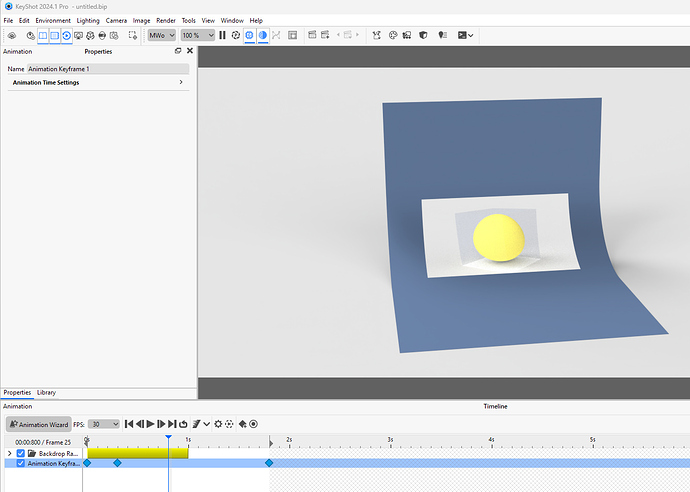Uncheck the Backdrop Ra... animation checkbox
690x492 pixels.
[x=20, y=453]
